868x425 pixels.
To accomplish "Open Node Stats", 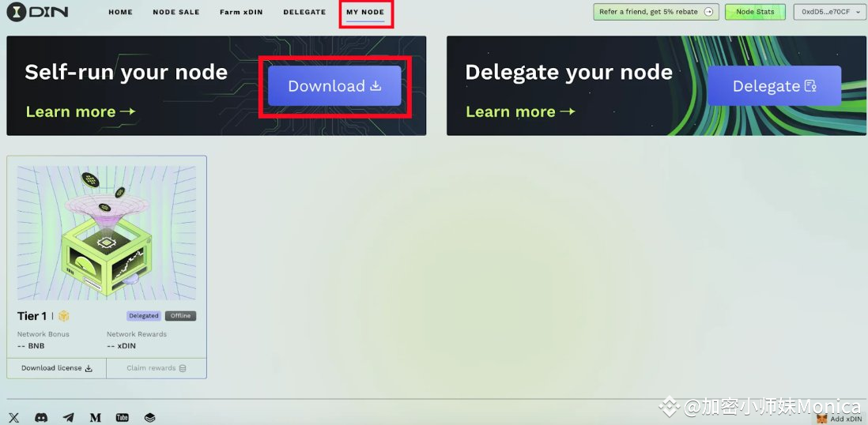I will (755, 12).
